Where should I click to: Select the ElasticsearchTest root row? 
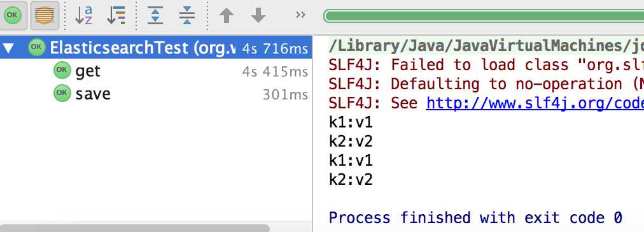(156, 48)
